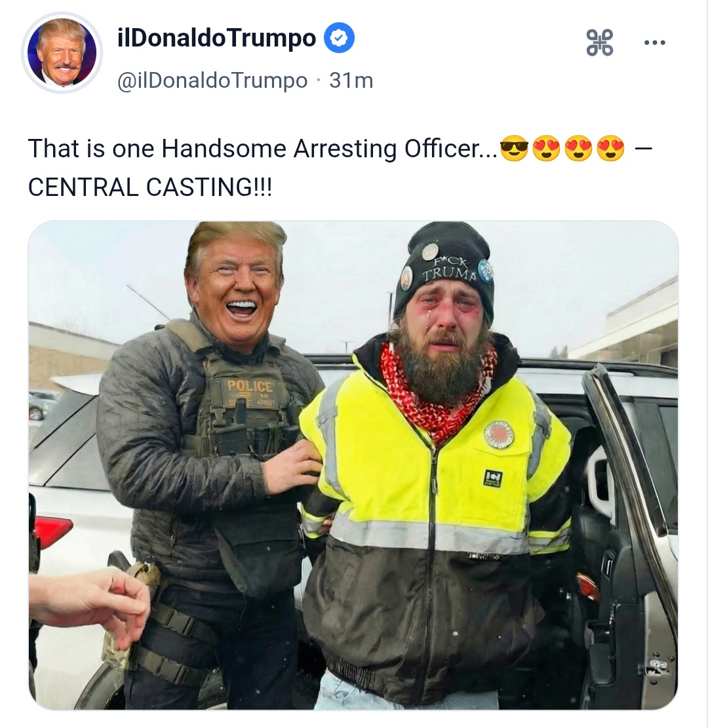
Task: Click the first heart-eyes emoji
Action: coord(546,149)
